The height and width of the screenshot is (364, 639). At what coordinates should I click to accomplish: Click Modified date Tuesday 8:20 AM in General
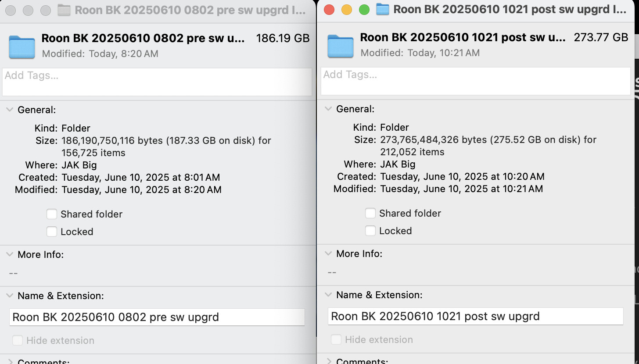[141, 190]
